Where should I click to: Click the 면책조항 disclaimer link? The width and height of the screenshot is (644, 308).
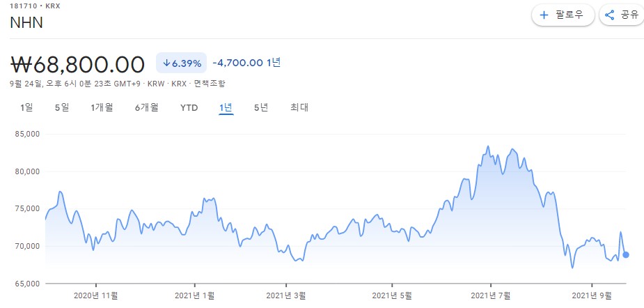(210, 84)
